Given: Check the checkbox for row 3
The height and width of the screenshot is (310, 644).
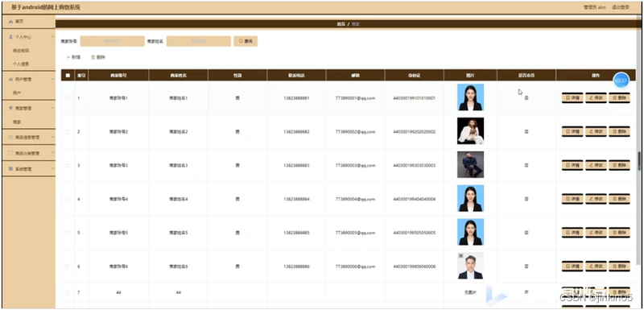Looking at the screenshot, I should tap(68, 166).
